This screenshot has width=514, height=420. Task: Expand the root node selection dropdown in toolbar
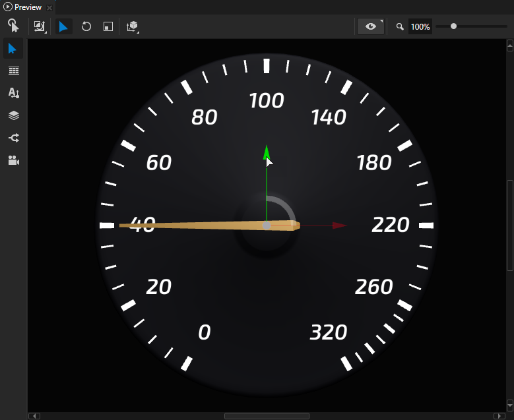click(x=40, y=27)
